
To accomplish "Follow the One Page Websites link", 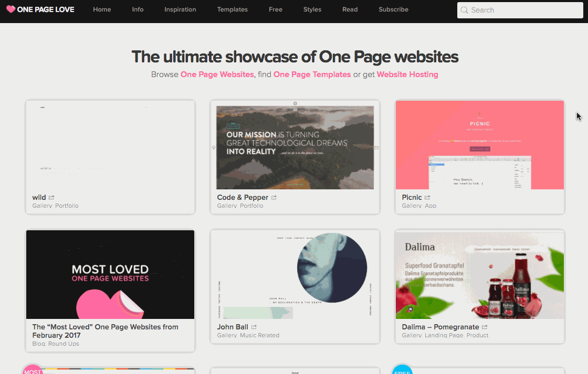I will point(217,74).
